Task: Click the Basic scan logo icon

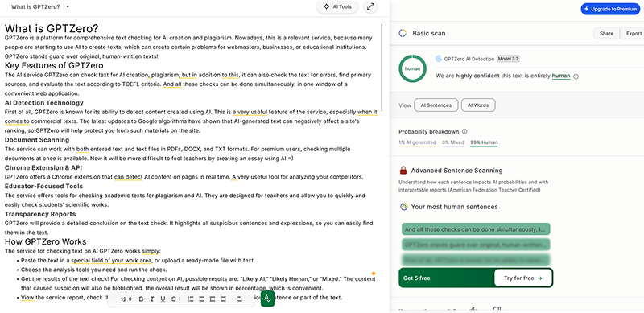Action: [x=402, y=33]
